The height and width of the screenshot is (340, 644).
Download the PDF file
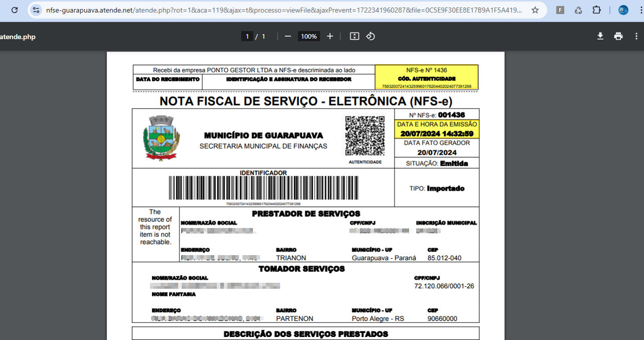[x=600, y=36]
